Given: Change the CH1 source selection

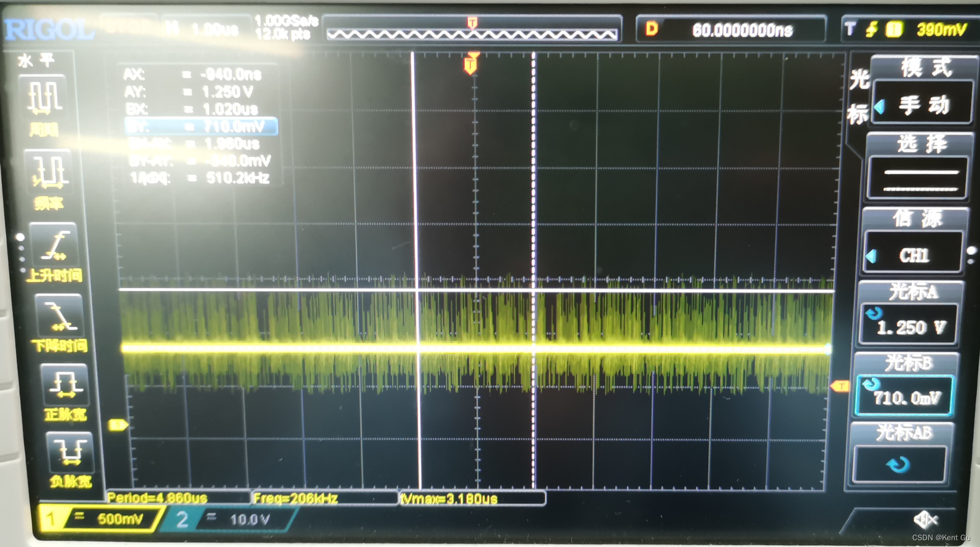Looking at the screenshot, I should (914, 254).
